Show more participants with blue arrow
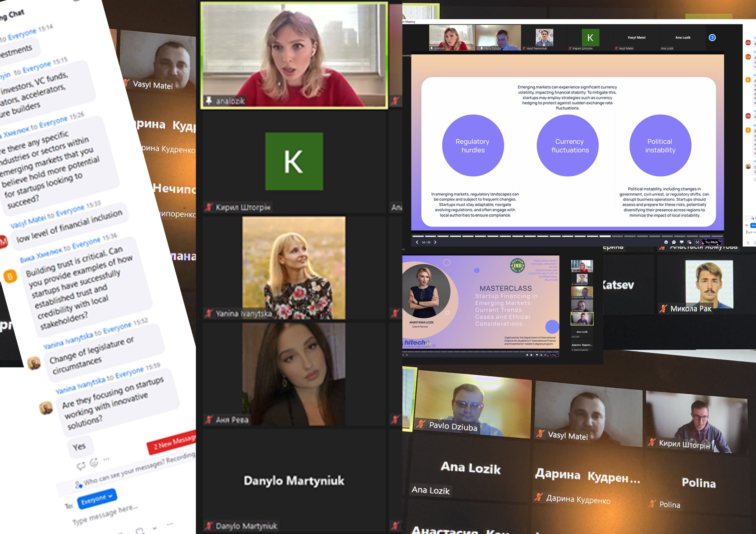The width and height of the screenshot is (756, 534). click(712, 37)
